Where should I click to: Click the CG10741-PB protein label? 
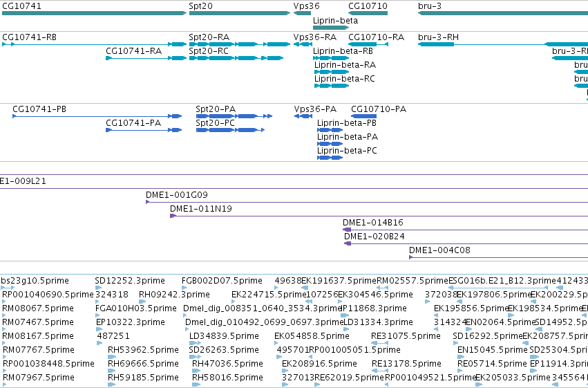pyautogui.click(x=39, y=109)
